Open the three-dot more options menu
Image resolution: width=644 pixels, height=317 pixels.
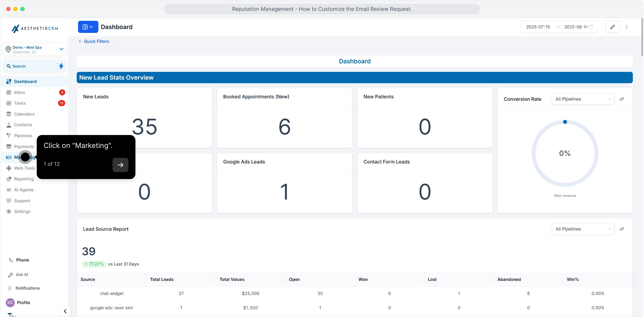click(627, 27)
